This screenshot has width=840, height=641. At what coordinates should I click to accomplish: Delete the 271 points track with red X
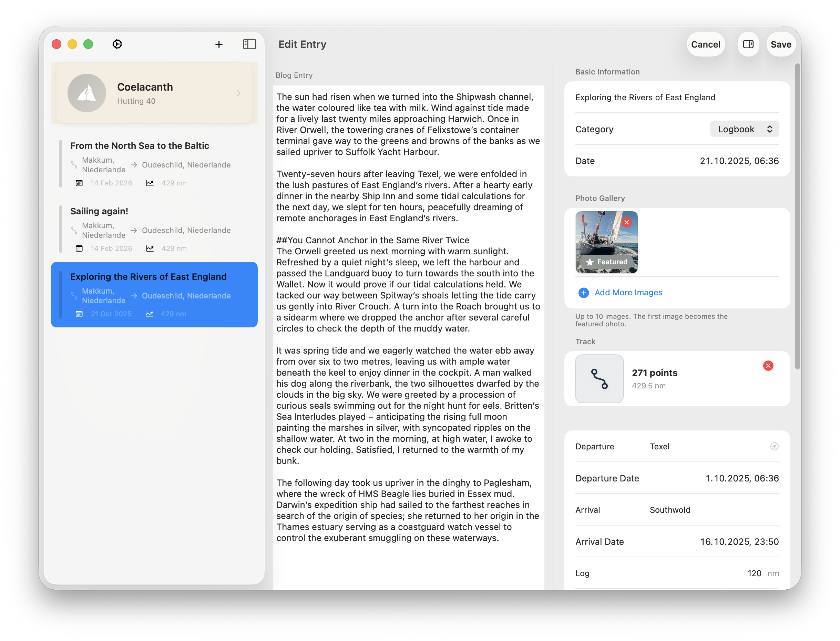[x=768, y=366]
